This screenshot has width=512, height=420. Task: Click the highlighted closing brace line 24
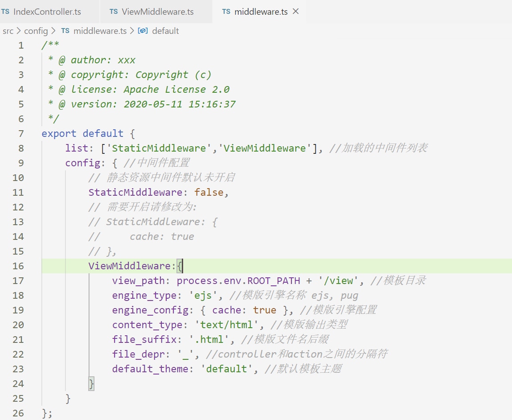pos(91,383)
